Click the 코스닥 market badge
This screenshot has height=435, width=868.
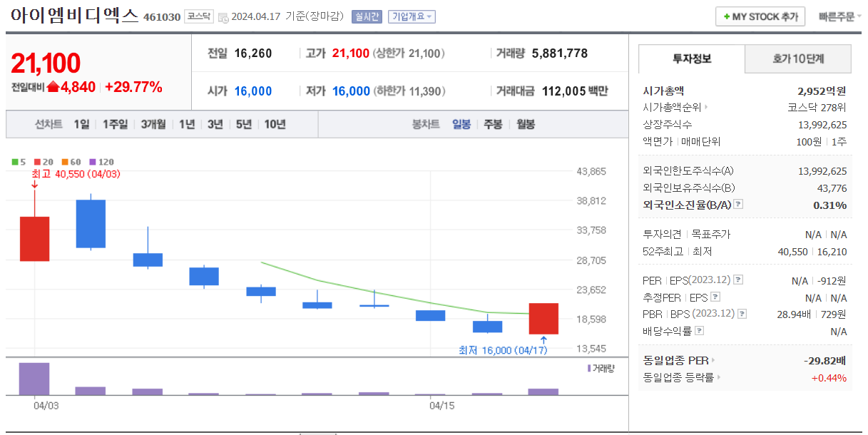(x=199, y=16)
